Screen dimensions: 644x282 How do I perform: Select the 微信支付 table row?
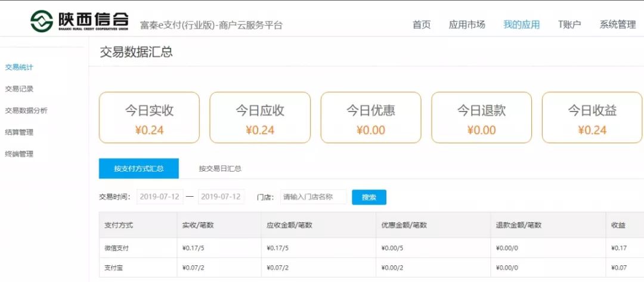click(371, 248)
